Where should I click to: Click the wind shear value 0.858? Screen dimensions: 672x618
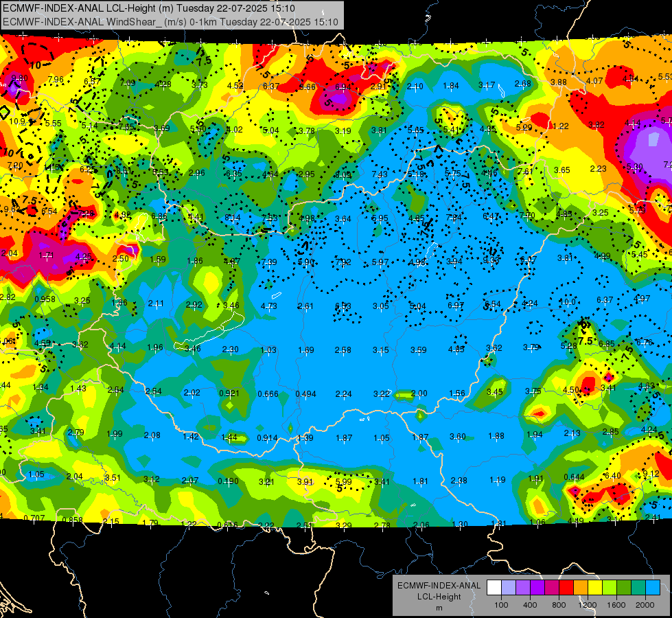pyautogui.click(x=73, y=520)
